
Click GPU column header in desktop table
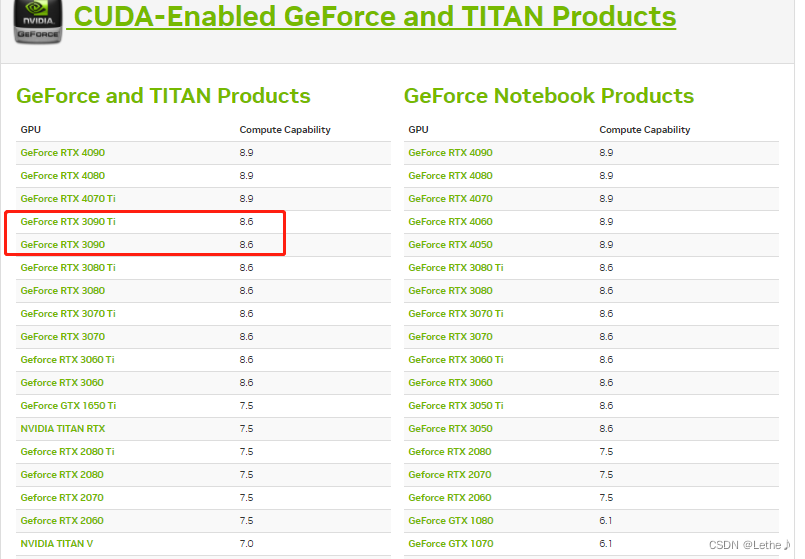pos(31,130)
